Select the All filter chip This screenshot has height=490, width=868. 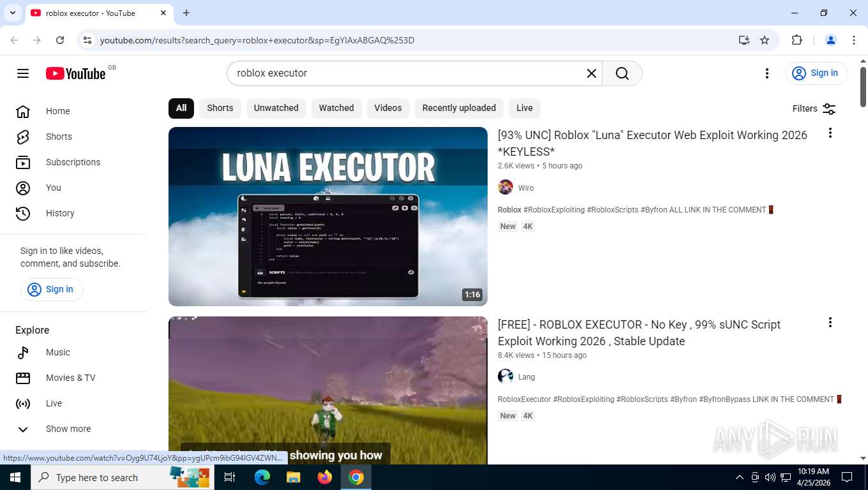tap(181, 108)
